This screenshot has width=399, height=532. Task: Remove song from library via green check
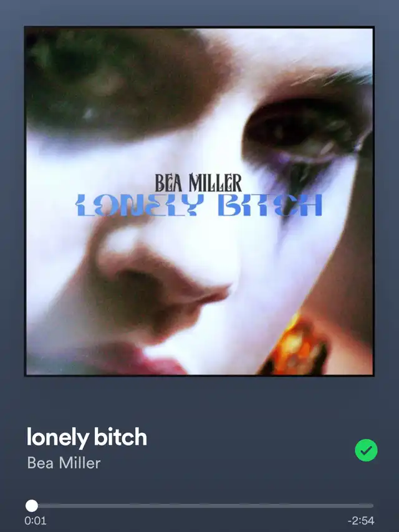click(366, 450)
